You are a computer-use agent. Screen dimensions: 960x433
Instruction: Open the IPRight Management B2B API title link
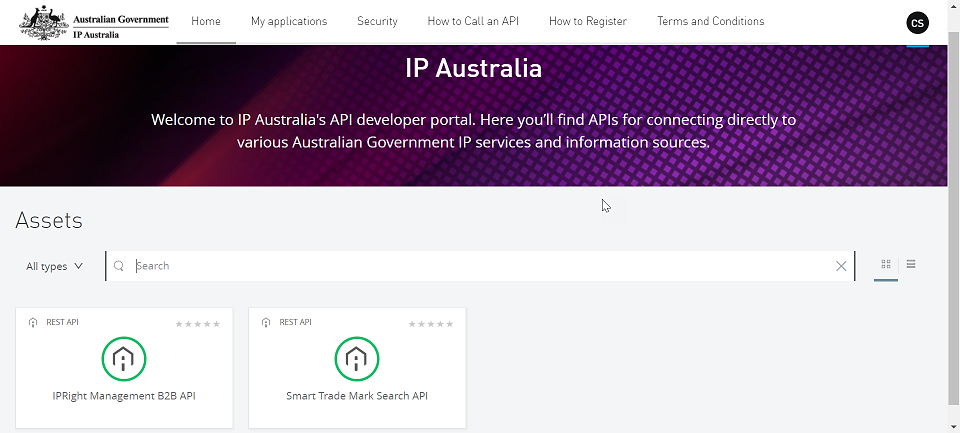click(x=124, y=396)
